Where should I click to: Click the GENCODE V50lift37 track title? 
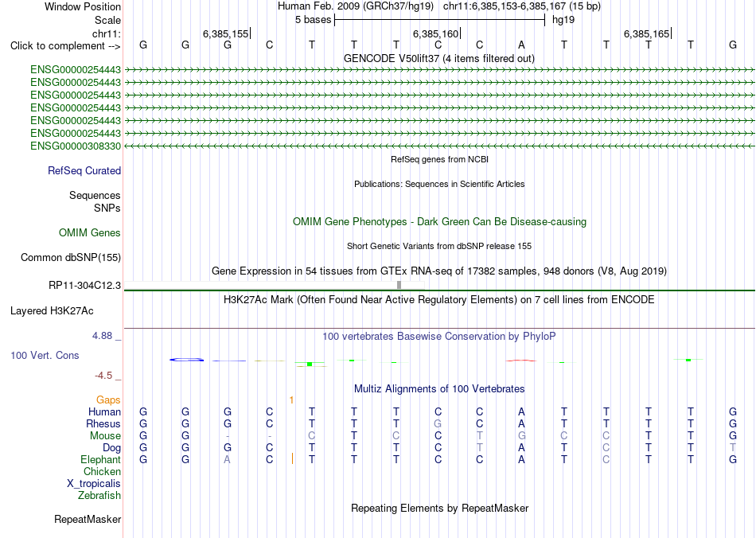(x=439, y=58)
